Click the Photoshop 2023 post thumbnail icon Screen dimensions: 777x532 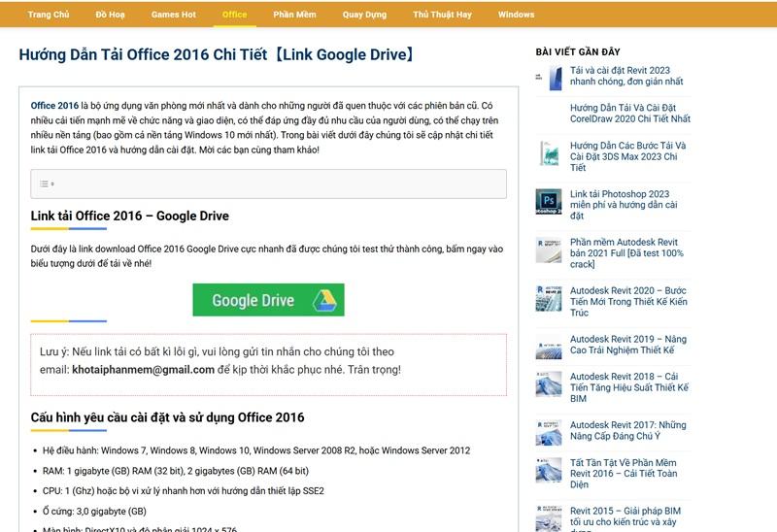[549, 201]
